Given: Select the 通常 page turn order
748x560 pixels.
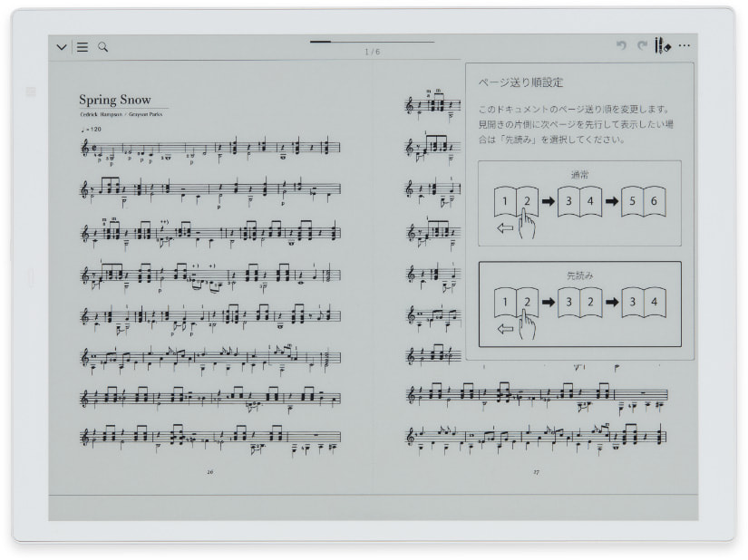Looking at the screenshot, I should [x=579, y=204].
